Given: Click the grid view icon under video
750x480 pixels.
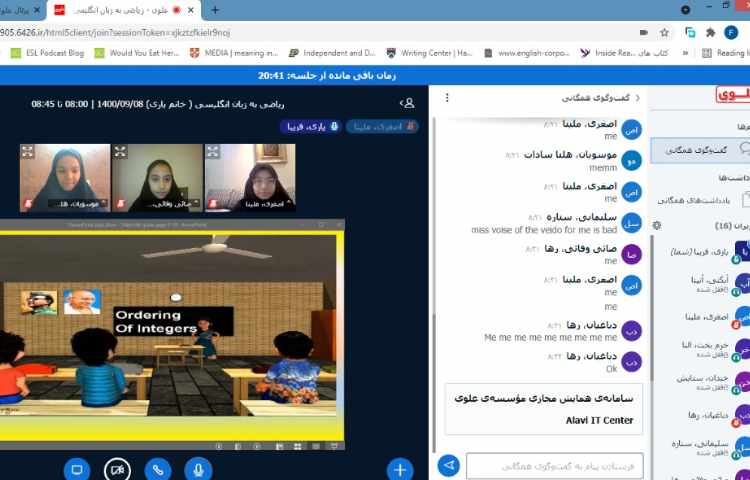Looking at the screenshot, I should (x=297, y=446).
